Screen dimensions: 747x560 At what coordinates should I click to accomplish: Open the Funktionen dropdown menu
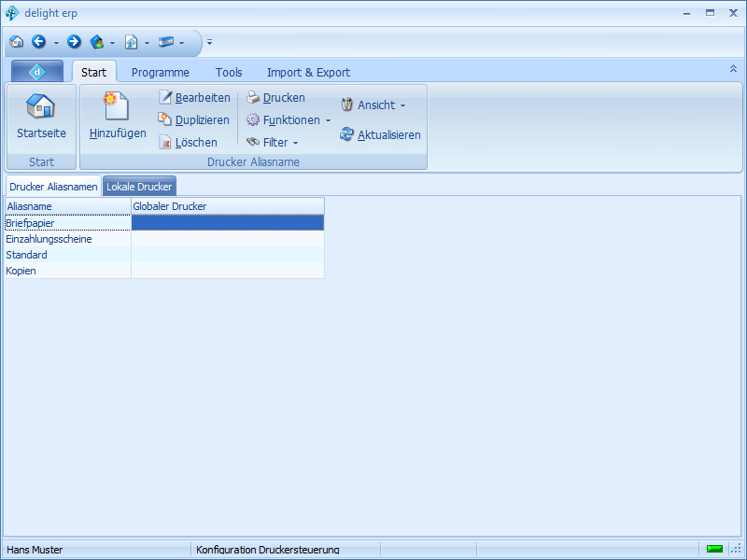(289, 120)
